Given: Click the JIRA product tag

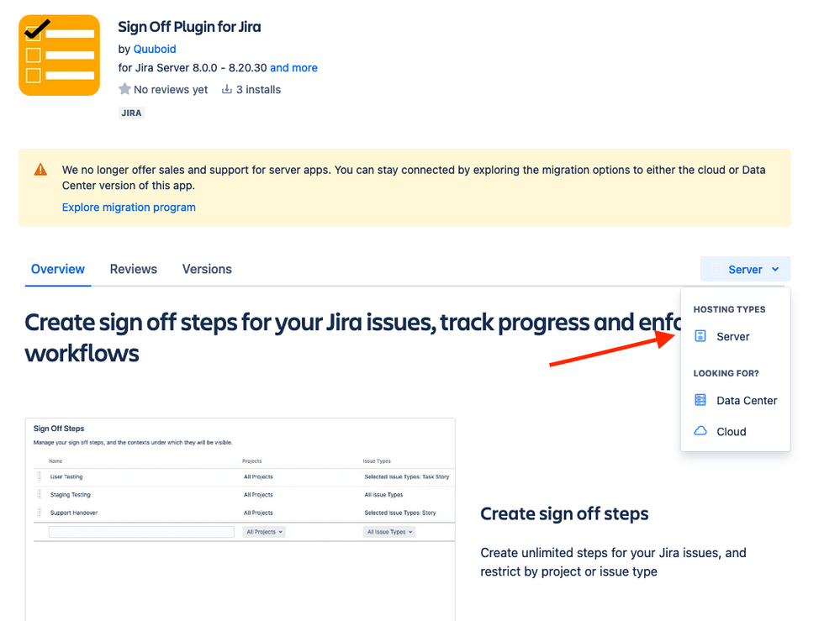Looking at the screenshot, I should [x=131, y=113].
